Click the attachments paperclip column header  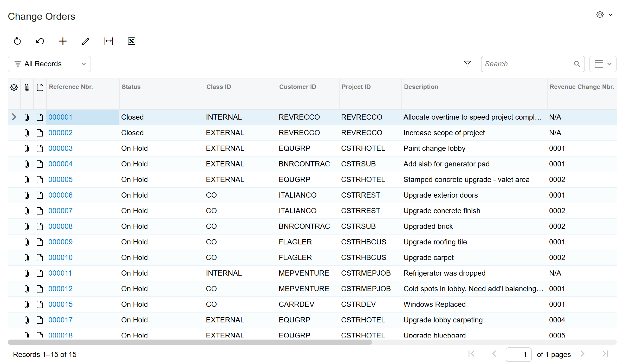click(x=27, y=87)
